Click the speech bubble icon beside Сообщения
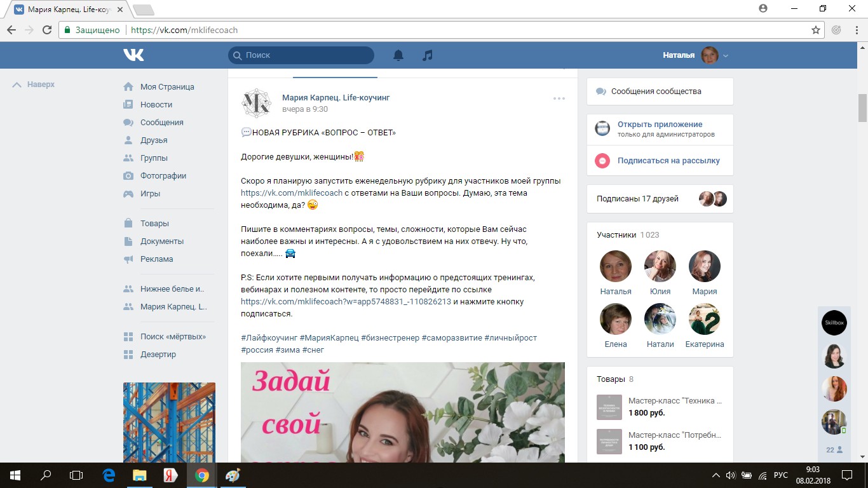Screen dimensions: 868x488 pyautogui.click(x=128, y=123)
